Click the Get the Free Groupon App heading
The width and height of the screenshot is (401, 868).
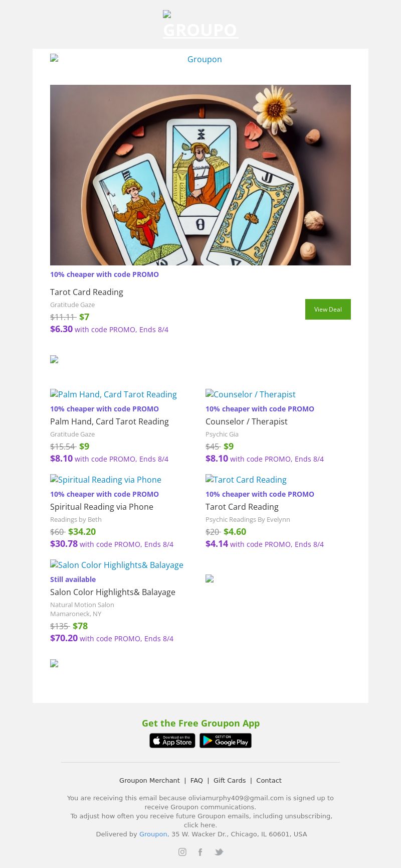200,723
